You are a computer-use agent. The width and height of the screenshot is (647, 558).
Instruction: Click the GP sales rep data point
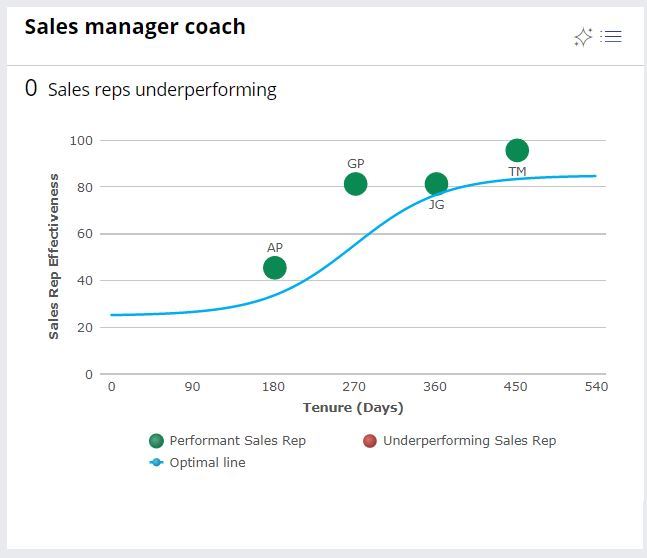click(x=355, y=184)
